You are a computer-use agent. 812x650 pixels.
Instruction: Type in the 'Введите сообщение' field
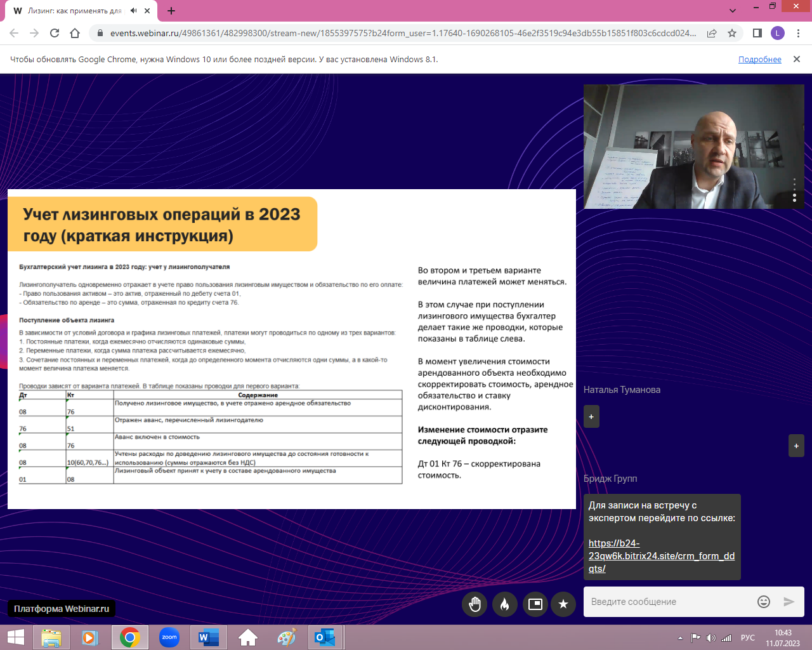(x=669, y=602)
